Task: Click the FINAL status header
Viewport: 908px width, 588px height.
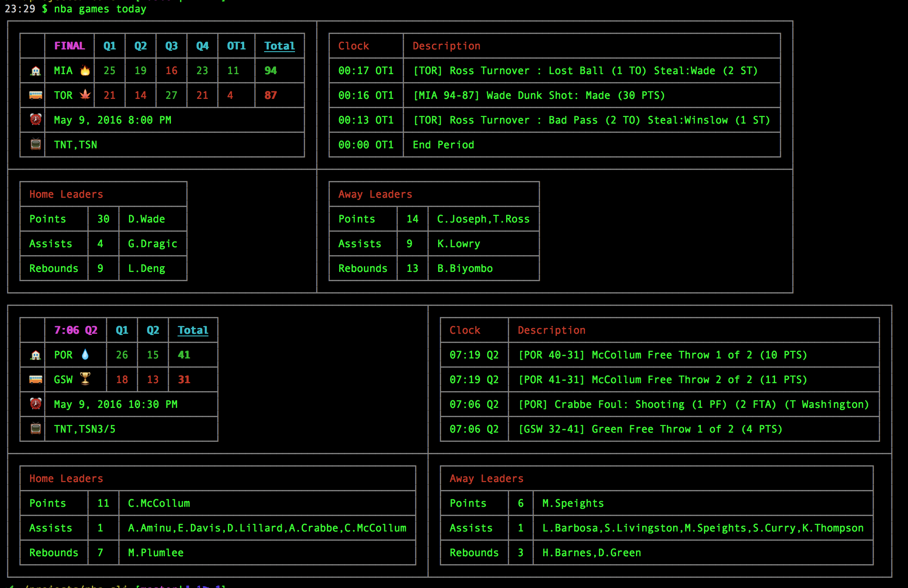Action: 69,46
